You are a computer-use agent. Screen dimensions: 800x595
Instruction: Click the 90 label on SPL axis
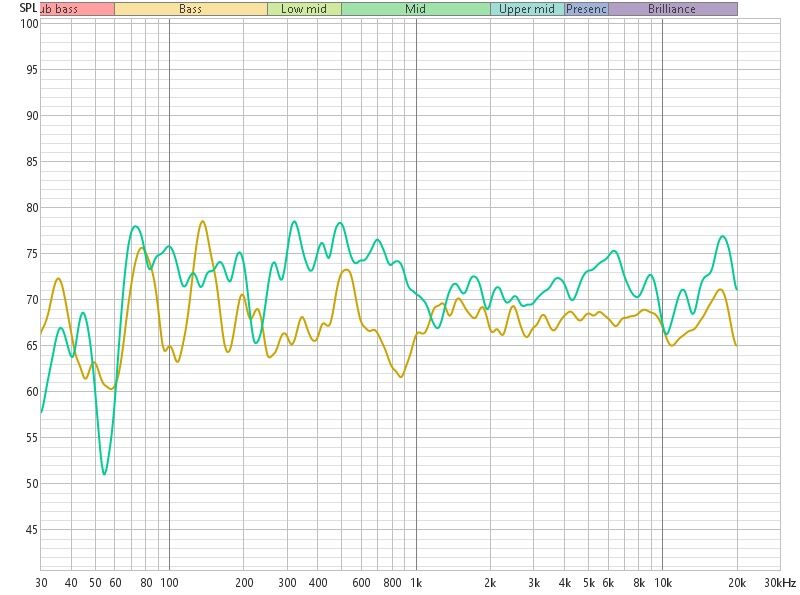32,116
